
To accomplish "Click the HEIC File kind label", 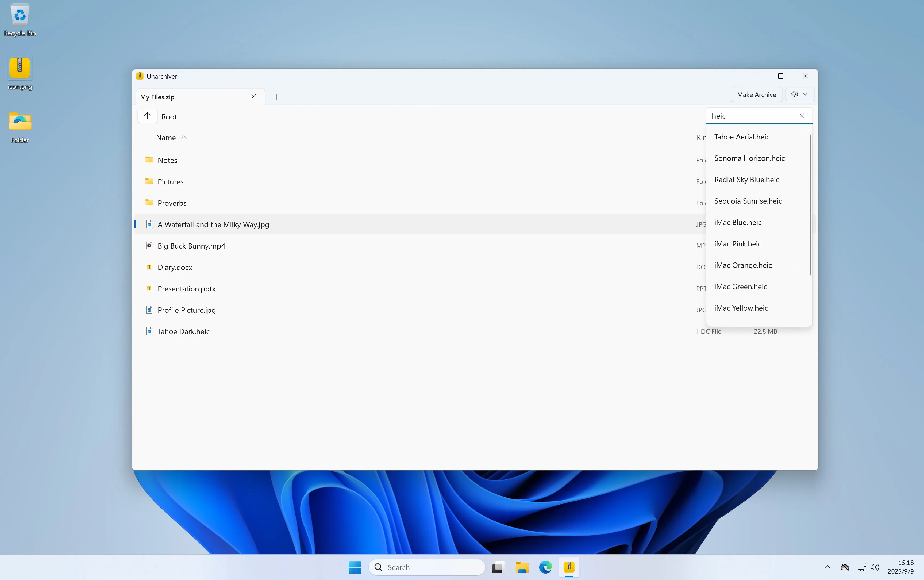I will (709, 331).
